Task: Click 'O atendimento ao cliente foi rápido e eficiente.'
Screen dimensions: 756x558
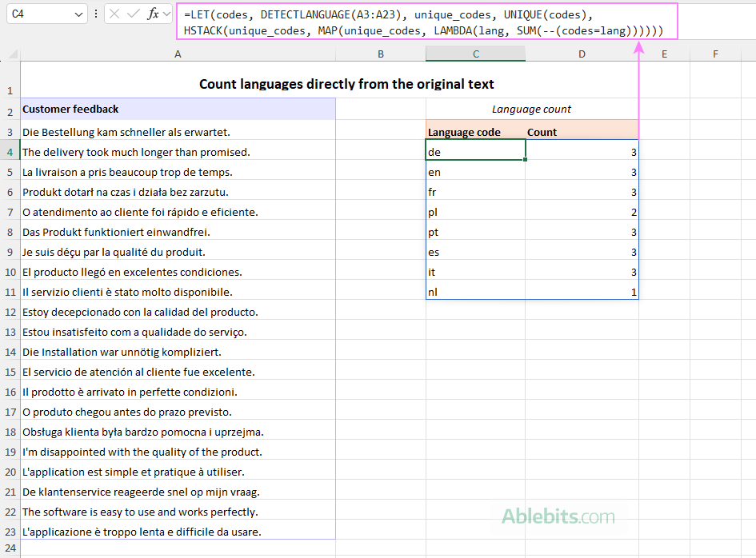Action: click(x=140, y=212)
